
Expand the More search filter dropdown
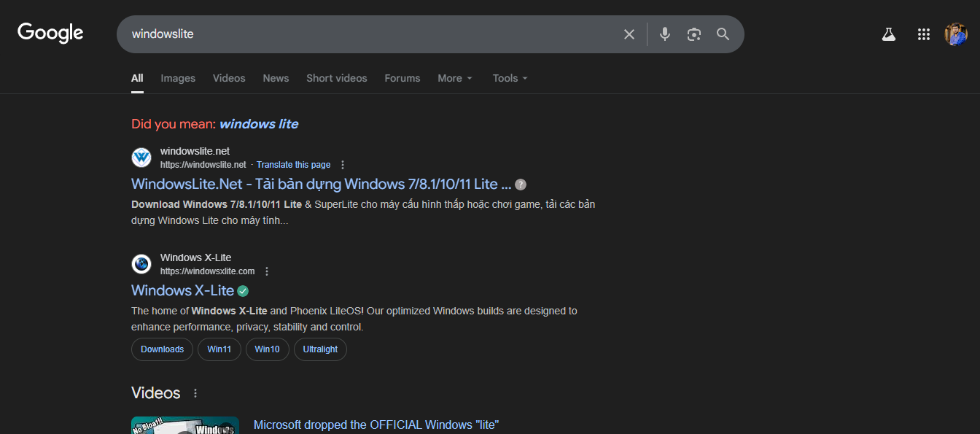455,78
